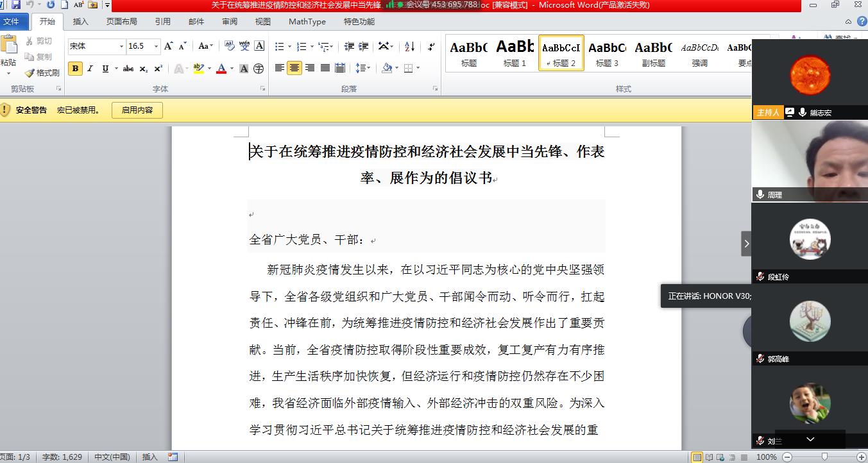868x463 pixels.
Task: Apply the 标题 1 heading style
Action: click(x=515, y=53)
